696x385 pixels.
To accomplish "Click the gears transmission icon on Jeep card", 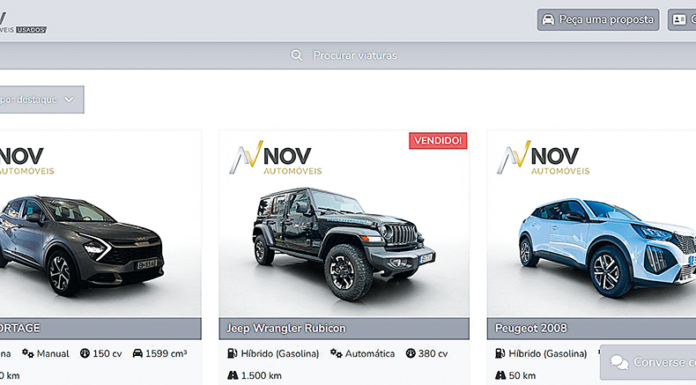I will [336, 353].
